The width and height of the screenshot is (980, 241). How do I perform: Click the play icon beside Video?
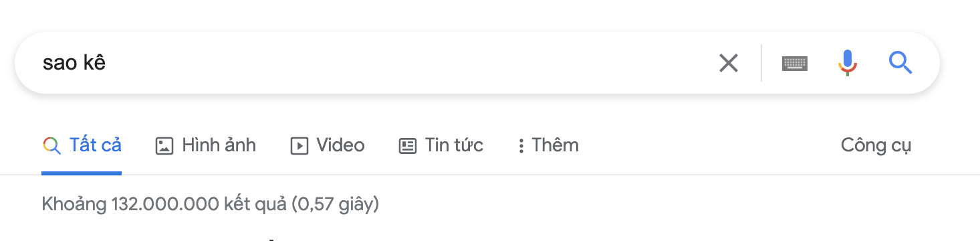(299, 145)
